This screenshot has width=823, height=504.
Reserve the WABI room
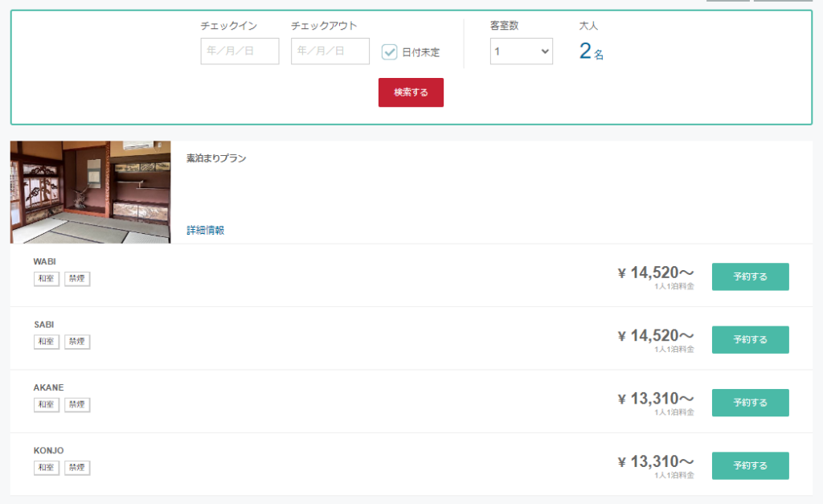pyautogui.click(x=750, y=277)
